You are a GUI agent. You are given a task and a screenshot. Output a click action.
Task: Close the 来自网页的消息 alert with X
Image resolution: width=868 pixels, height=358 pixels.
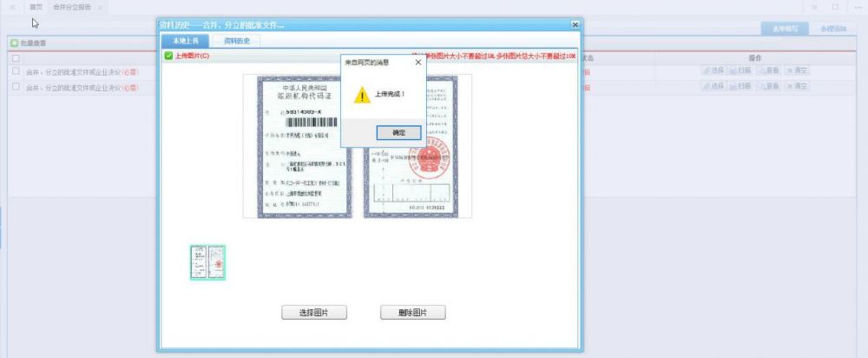pyautogui.click(x=418, y=63)
